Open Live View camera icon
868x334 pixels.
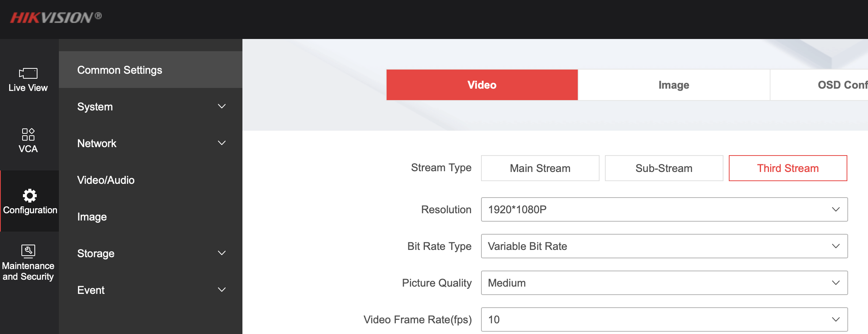tap(28, 73)
